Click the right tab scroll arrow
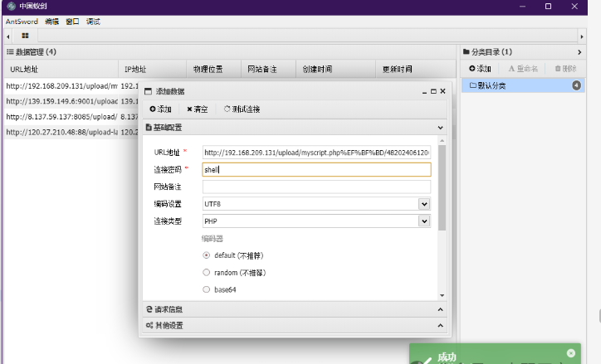The image size is (601, 364). (x=582, y=36)
